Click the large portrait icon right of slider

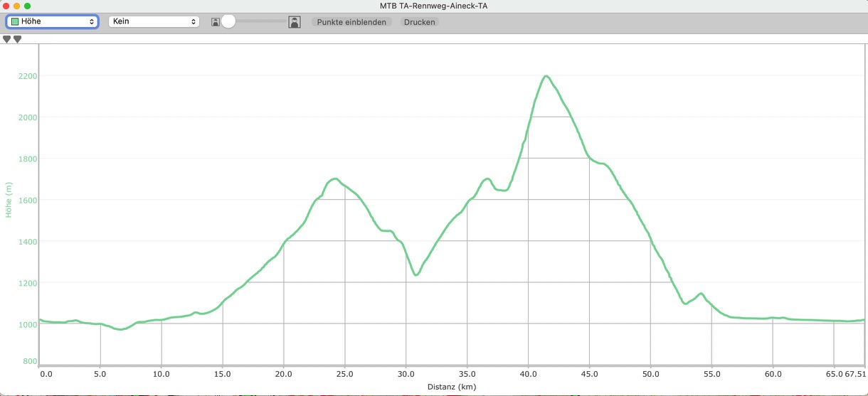(x=295, y=22)
